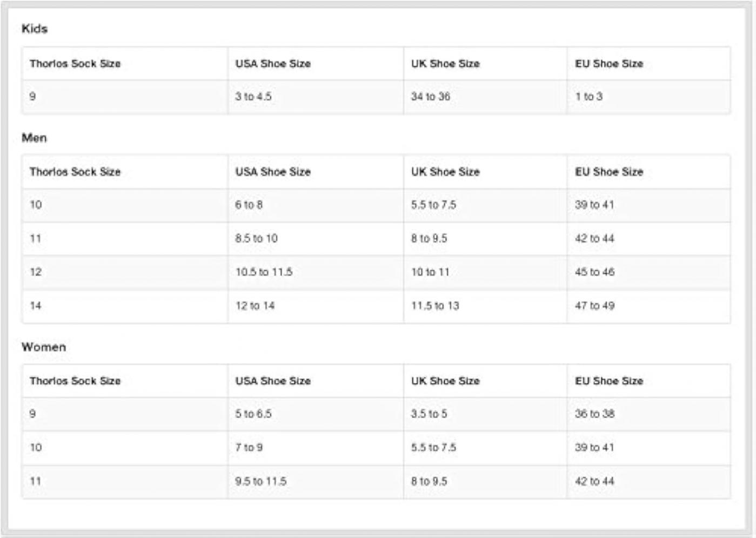Click the Women section heading
Viewport: 756px width, 538px height.
pyautogui.click(x=44, y=347)
